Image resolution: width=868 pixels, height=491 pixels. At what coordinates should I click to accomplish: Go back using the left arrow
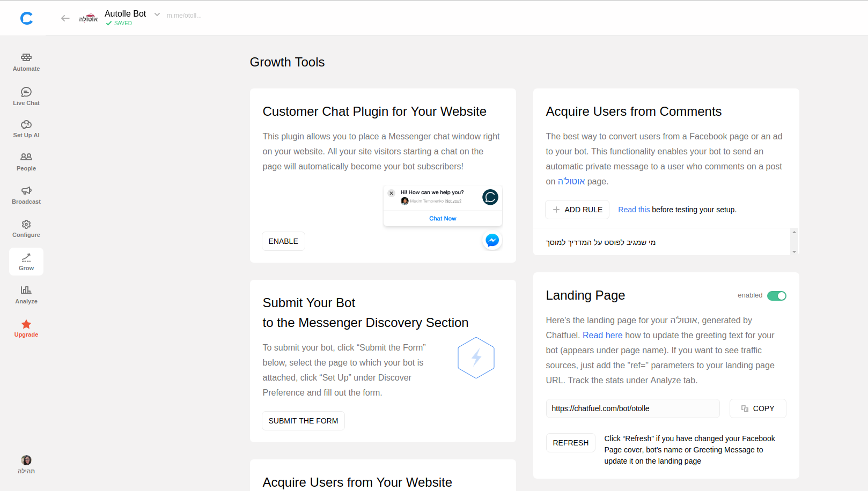click(65, 18)
